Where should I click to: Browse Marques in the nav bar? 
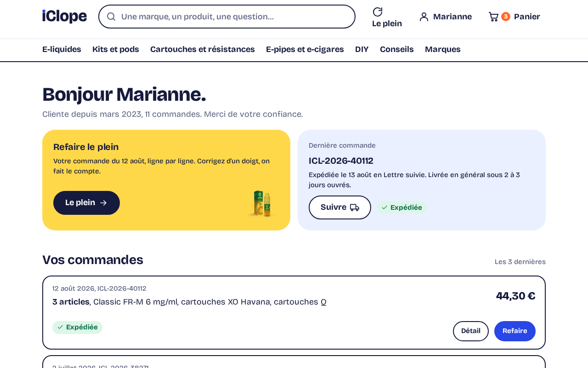click(443, 49)
